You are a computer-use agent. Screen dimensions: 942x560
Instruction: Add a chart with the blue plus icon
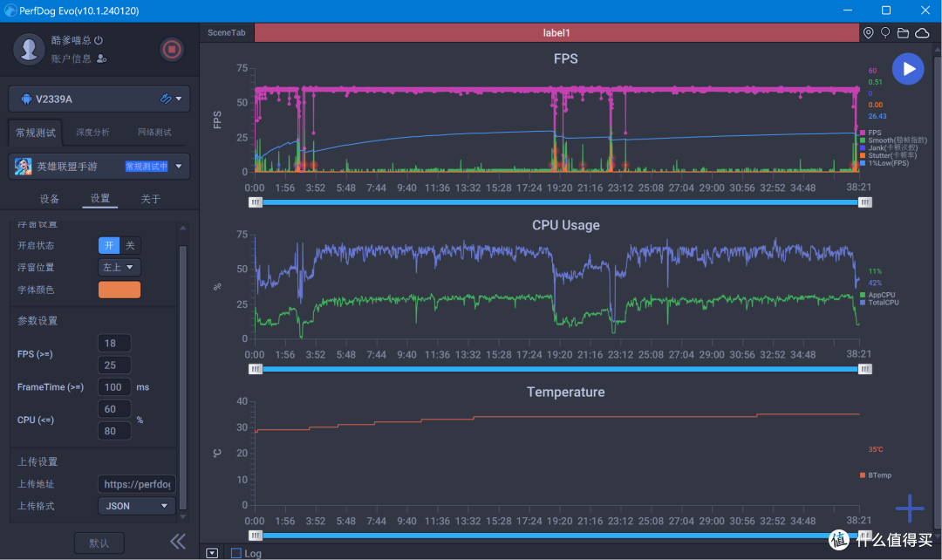(910, 509)
